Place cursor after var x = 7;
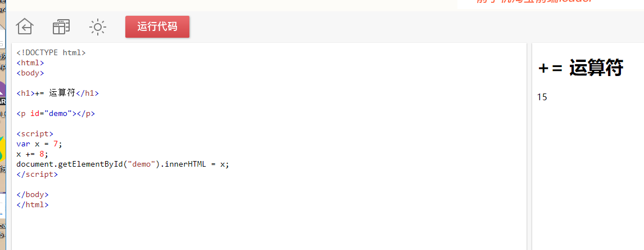 pyautogui.click(x=63, y=144)
